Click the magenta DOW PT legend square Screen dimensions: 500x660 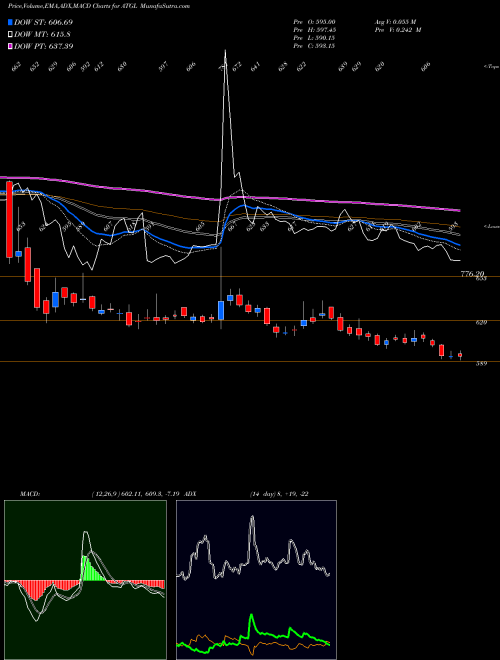(11, 46)
